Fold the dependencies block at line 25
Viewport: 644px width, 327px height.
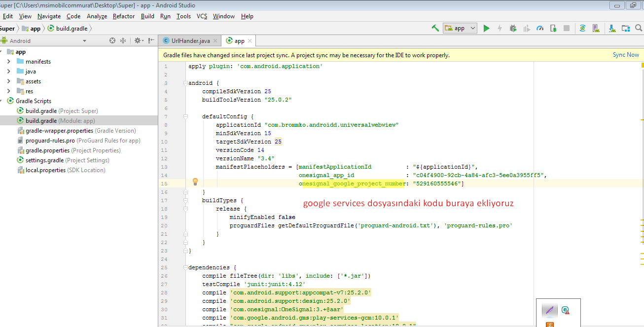(x=185, y=267)
